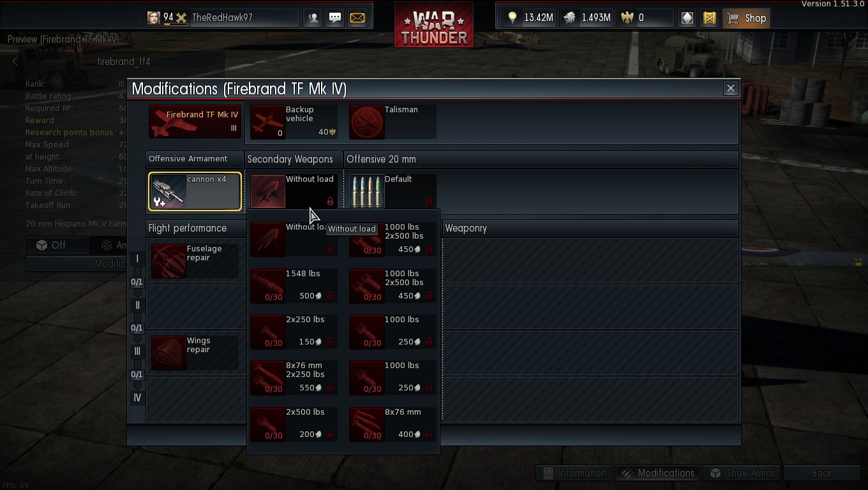Choose the 2x250 lbs bomb loadout
The height and width of the screenshot is (490, 868).
pyautogui.click(x=294, y=331)
